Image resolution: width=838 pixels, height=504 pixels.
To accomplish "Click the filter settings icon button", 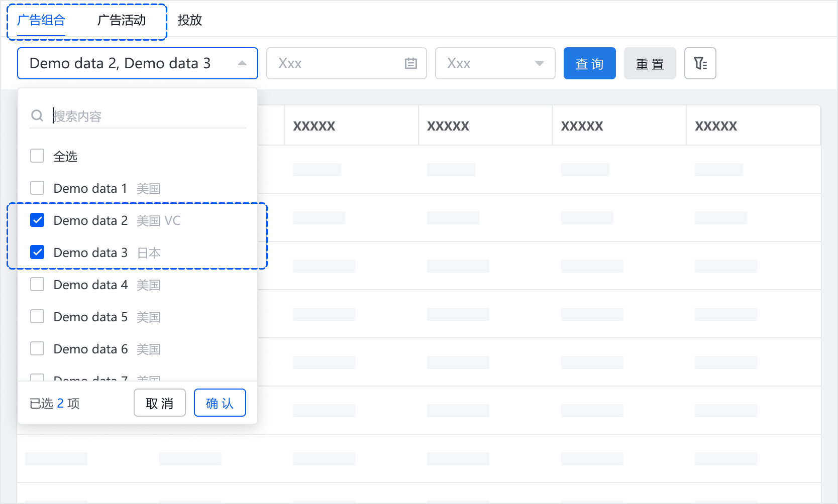I will [x=700, y=63].
